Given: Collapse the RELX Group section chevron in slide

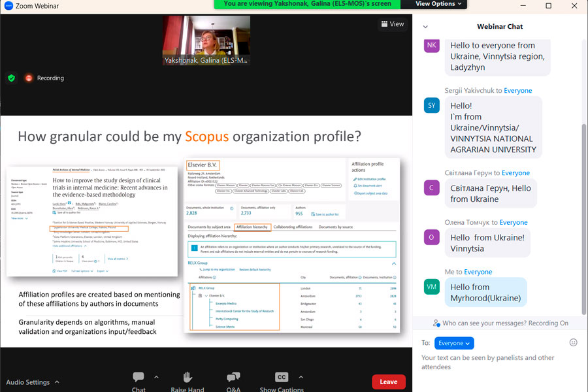Looking at the screenshot, I should (394, 263).
